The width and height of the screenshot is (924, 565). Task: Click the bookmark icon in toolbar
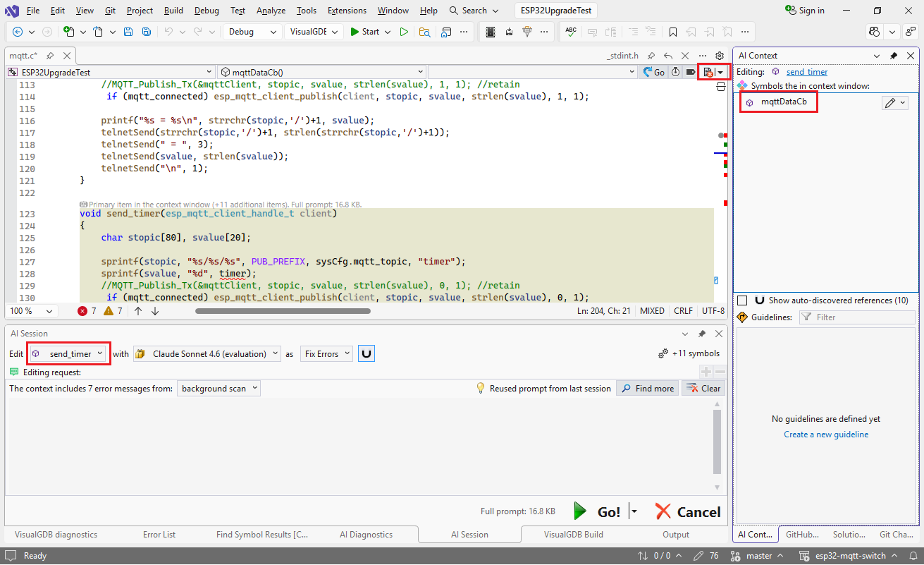click(x=673, y=32)
